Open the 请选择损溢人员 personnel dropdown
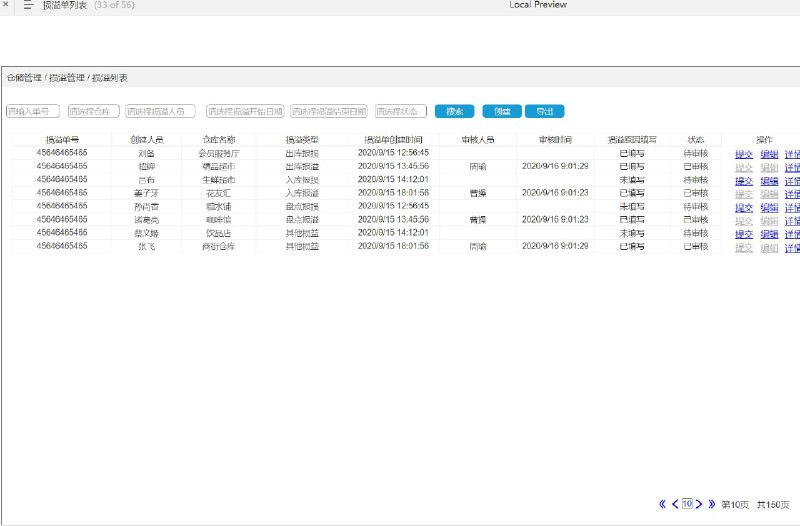The width and height of the screenshot is (800, 526). click(160, 111)
